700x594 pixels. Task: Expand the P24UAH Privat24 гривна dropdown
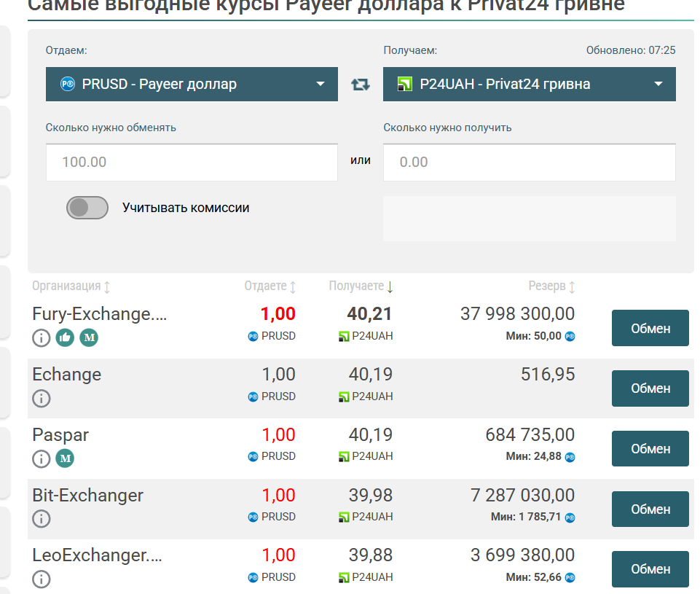tap(530, 85)
